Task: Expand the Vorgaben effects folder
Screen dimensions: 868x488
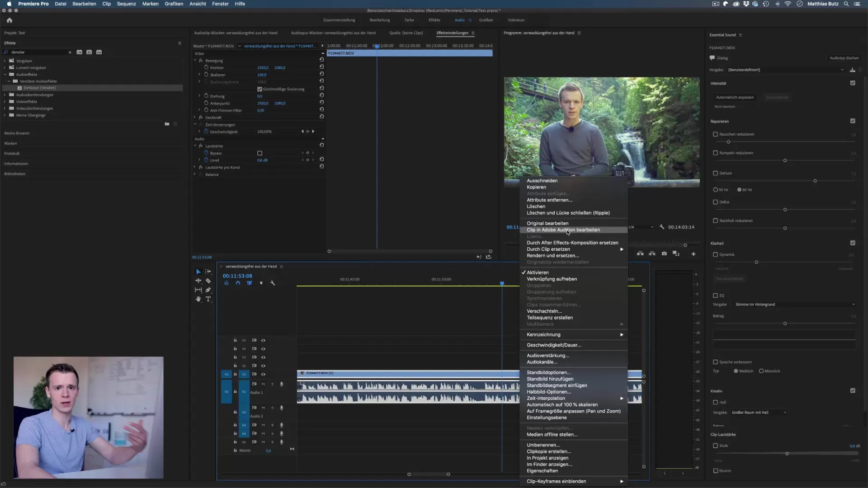Action: (x=5, y=61)
